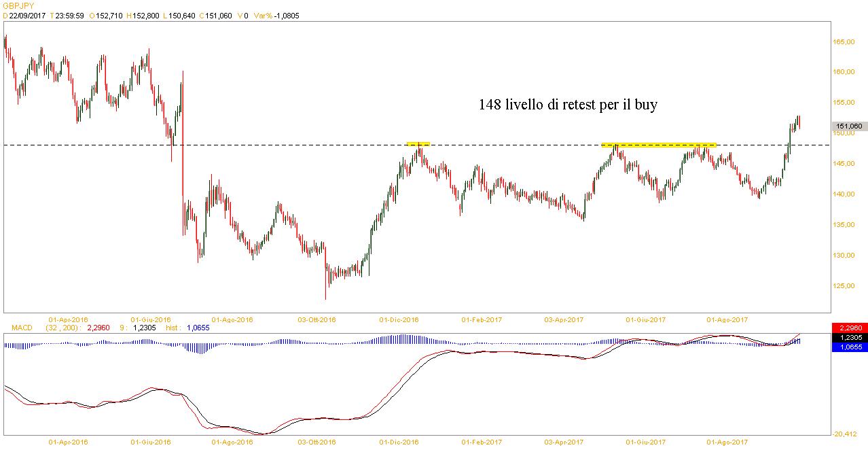Click the yellow resistance marker near Dec 2016
This screenshot has width=868, height=454.
tap(418, 144)
